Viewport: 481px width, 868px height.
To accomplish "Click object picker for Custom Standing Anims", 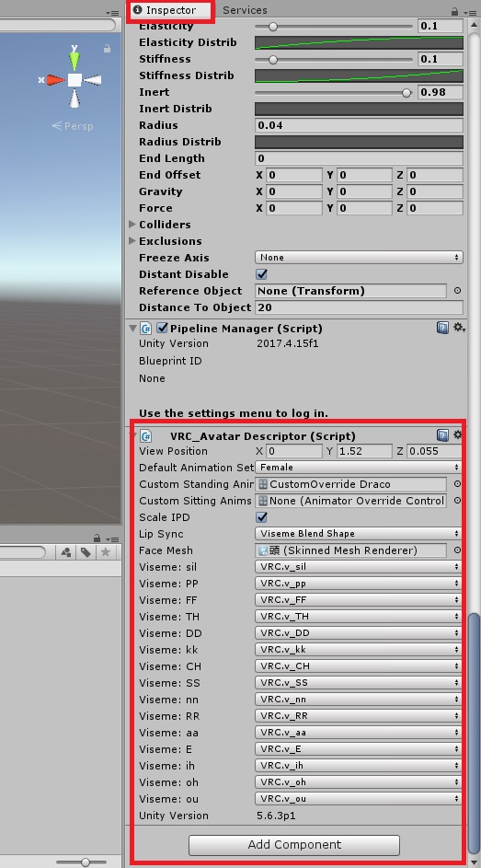I will pos(457,484).
